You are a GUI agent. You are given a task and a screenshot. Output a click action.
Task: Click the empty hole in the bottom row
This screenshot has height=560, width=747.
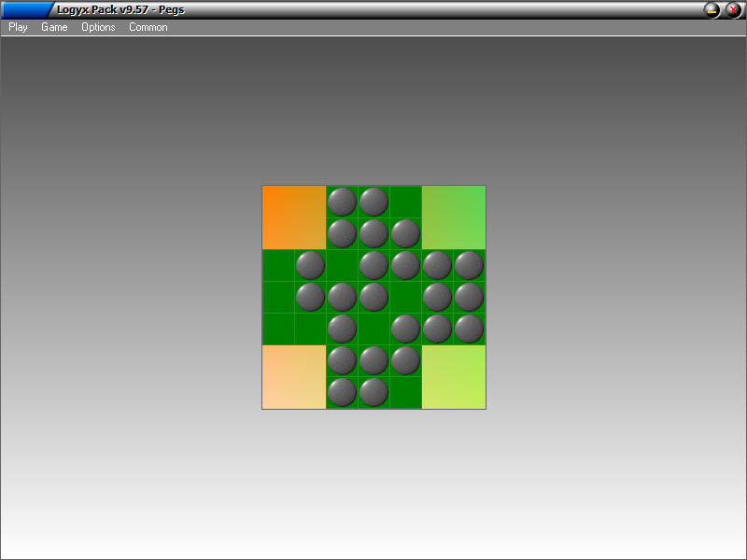pyautogui.click(x=406, y=392)
